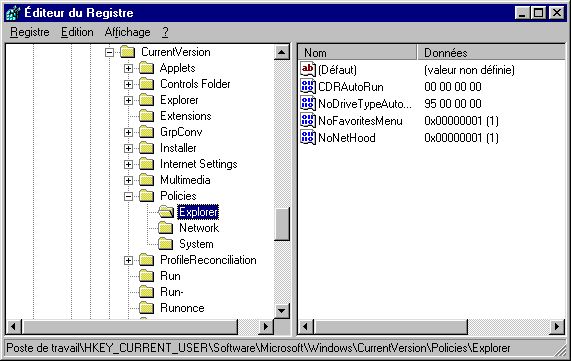Click the Internet Settings folder icon
The width and height of the screenshot is (571, 361).
[x=147, y=164]
